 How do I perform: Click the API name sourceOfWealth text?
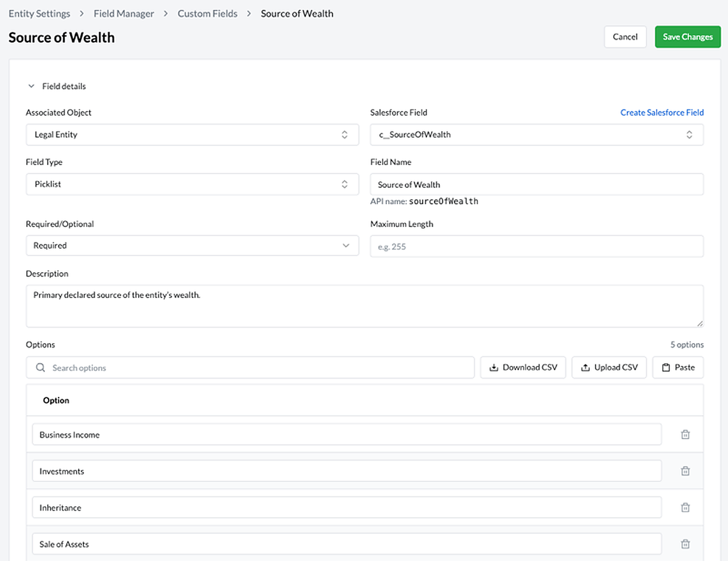pyautogui.click(x=424, y=201)
